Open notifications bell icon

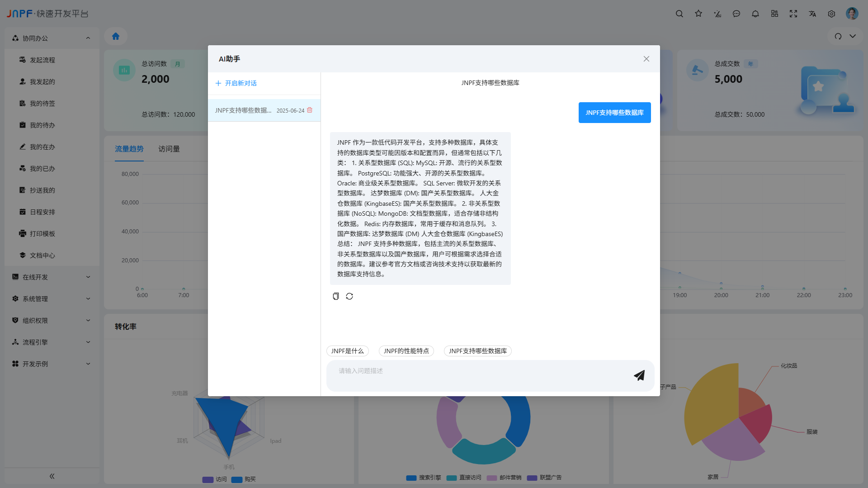point(755,14)
